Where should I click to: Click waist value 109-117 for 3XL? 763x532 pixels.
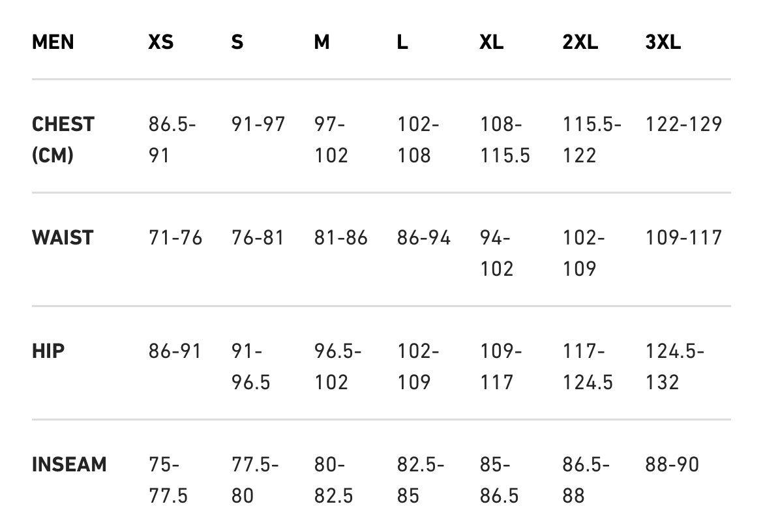[x=683, y=237]
